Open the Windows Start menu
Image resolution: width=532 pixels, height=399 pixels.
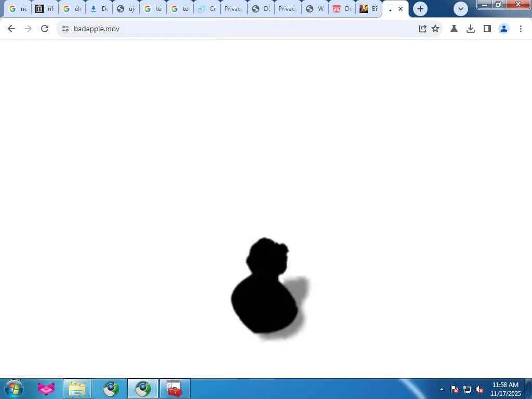(x=14, y=389)
